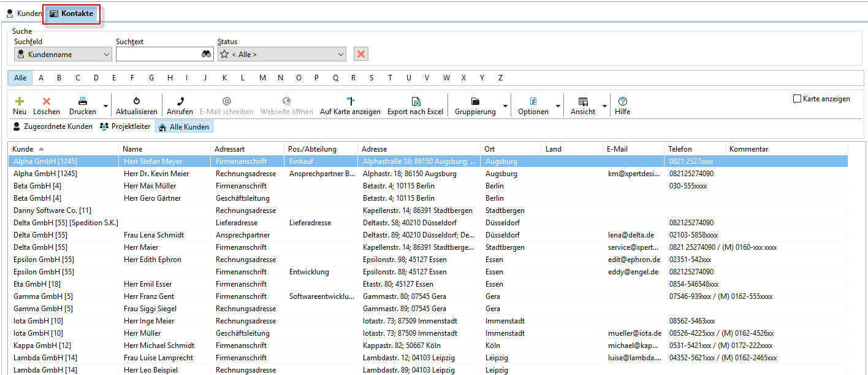Export list with Export nach Excel
This screenshot has width=868, height=375.
[415, 101]
